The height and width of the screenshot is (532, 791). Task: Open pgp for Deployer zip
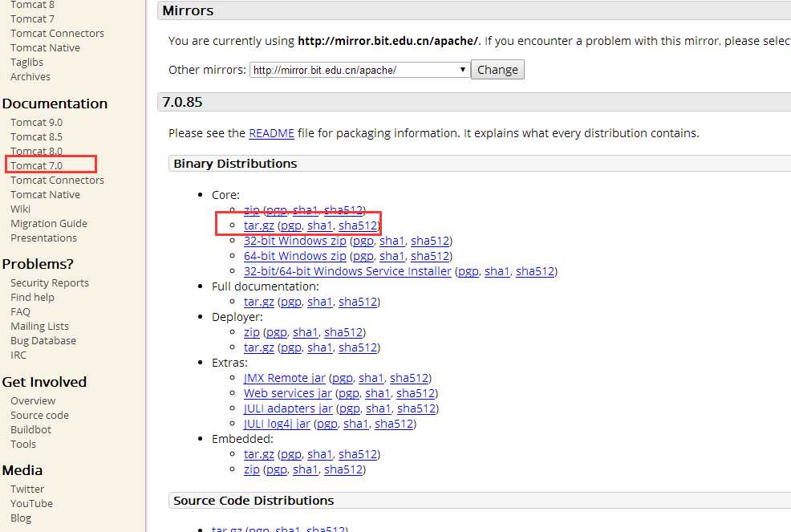pyautogui.click(x=277, y=332)
